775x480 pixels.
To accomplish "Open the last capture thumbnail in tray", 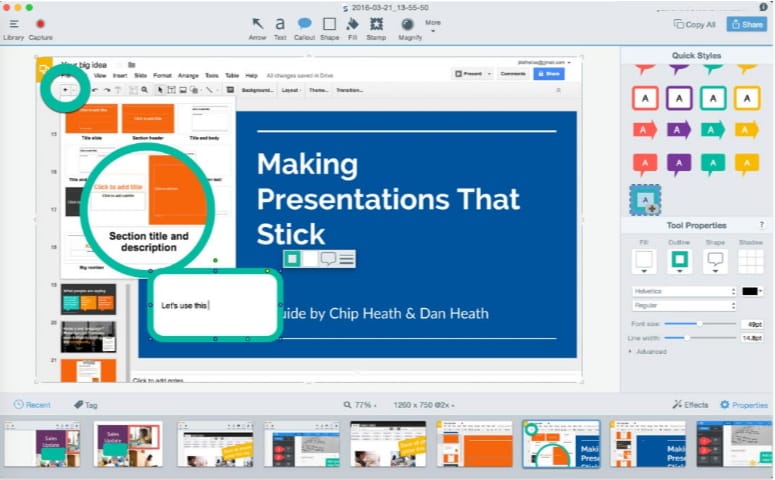I will click(734, 444).
